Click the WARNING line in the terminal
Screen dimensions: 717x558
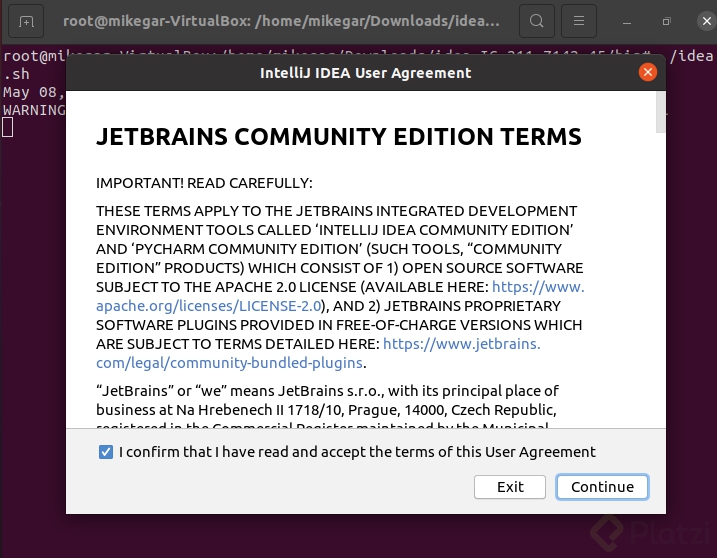[x=34, y=110]
